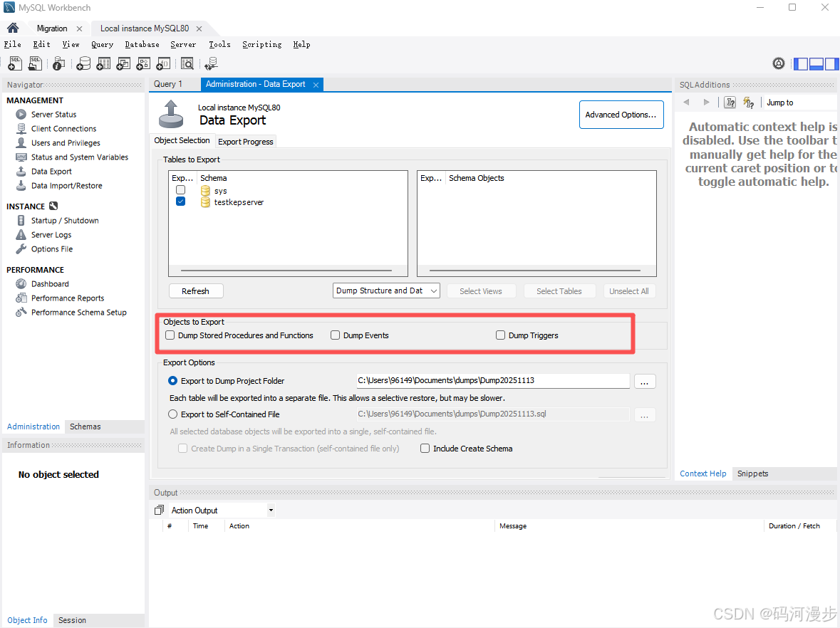Create new view toolbar icon
The width and height of the screenshot is (840, 628).
click(x=123, y=63)
